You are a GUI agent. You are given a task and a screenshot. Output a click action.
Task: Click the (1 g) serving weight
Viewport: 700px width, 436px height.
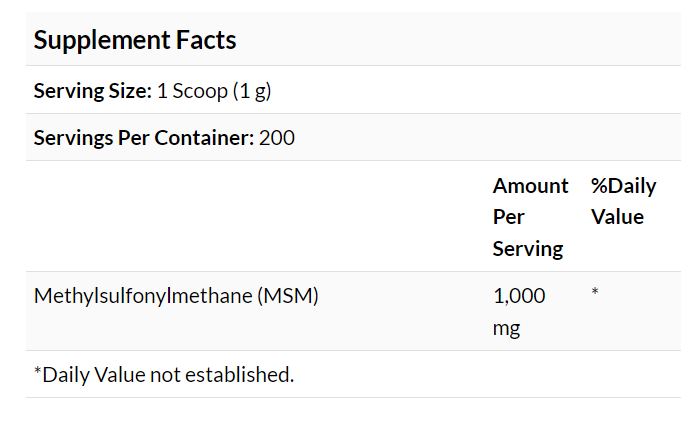[252, 91]
